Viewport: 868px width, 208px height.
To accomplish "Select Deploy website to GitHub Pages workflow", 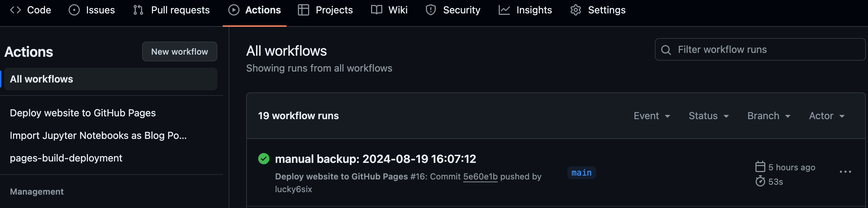I will [x=83, y=113].
